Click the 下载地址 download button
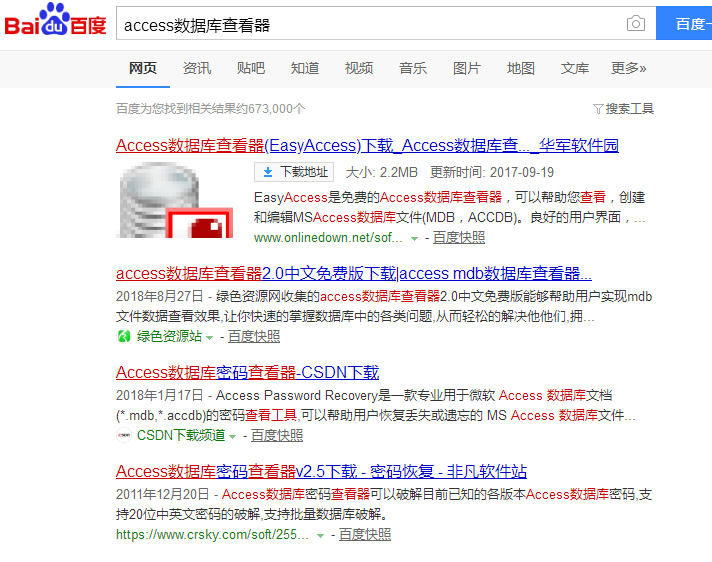The image size is (712, 562). pyautogui.click(x=294, y=172)
